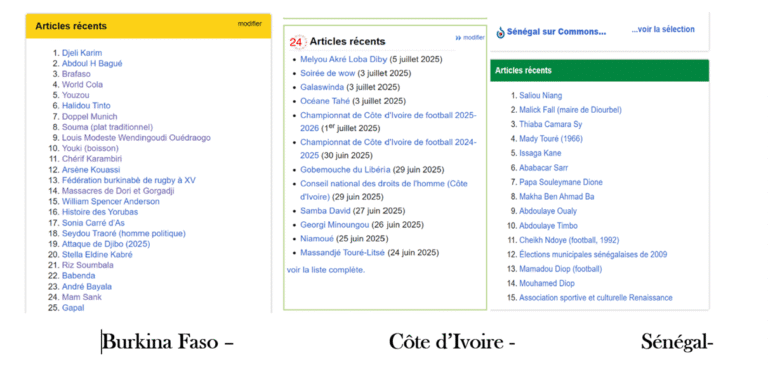The width and height of the screenshot is (768, 367).
Task: Click the Arsène Kouassi link
Action: coord(91,170)
